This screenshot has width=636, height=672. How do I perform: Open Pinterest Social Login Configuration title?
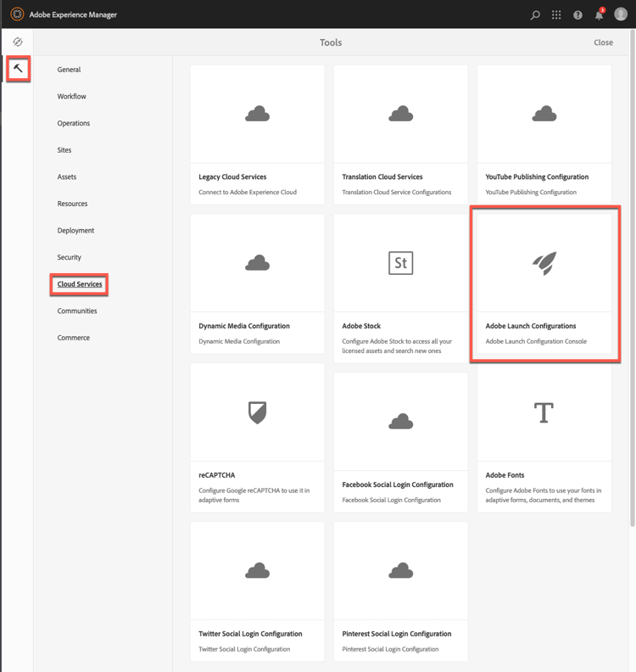click(x=397, y=634)
